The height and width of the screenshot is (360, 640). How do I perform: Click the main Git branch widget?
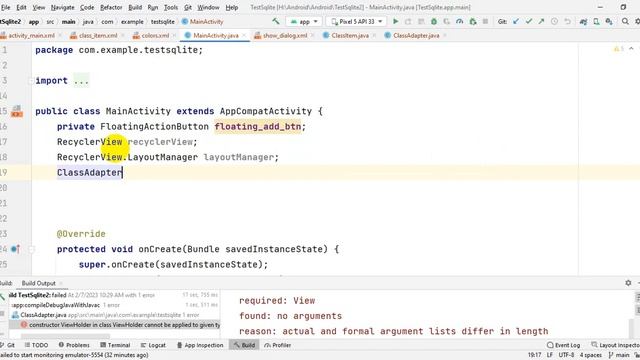[x=619, y=355]
